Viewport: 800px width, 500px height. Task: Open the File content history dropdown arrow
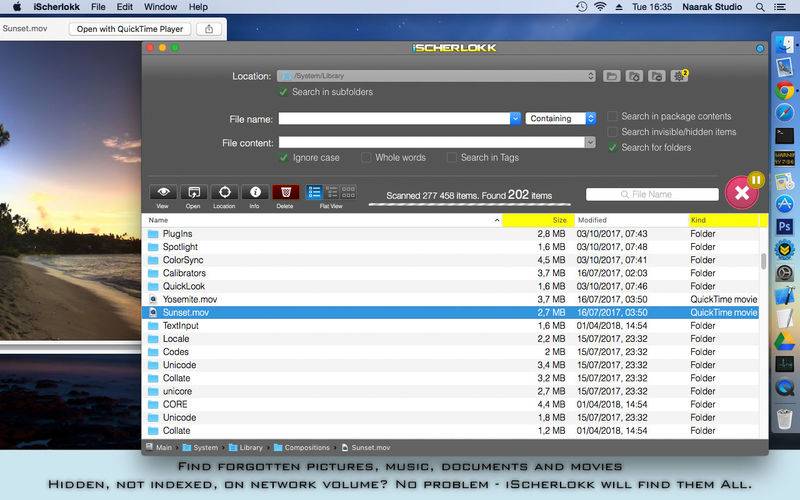click(x=590, y=142)
